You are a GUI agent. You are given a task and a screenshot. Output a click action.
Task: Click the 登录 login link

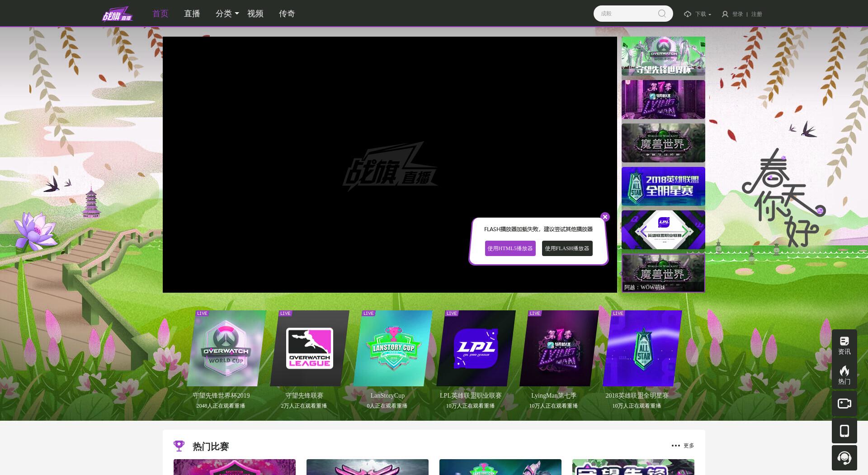pos(738,14)
